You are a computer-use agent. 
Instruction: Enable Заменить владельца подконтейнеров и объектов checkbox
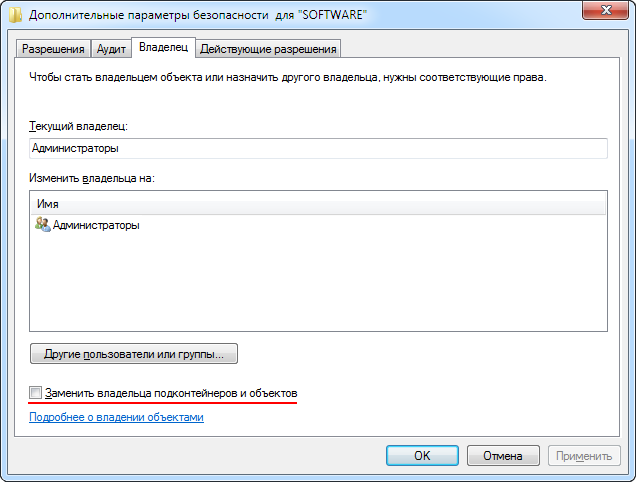[x=35, y=392]
